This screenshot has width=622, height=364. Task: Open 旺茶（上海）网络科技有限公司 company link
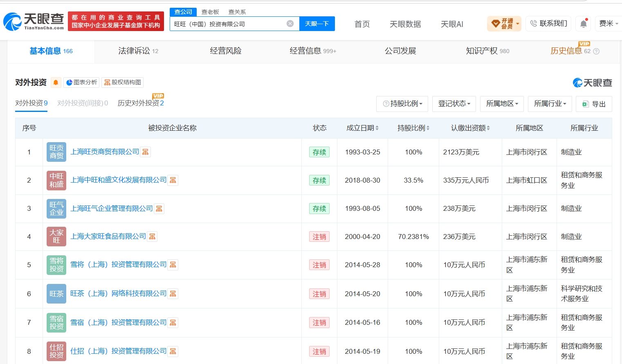(119, 294)
